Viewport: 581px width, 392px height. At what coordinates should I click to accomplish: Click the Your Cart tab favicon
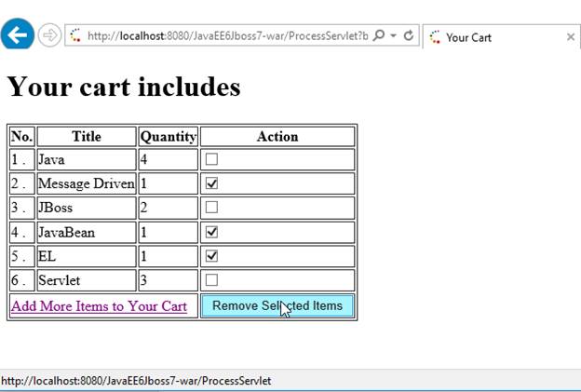coord(435,37)
